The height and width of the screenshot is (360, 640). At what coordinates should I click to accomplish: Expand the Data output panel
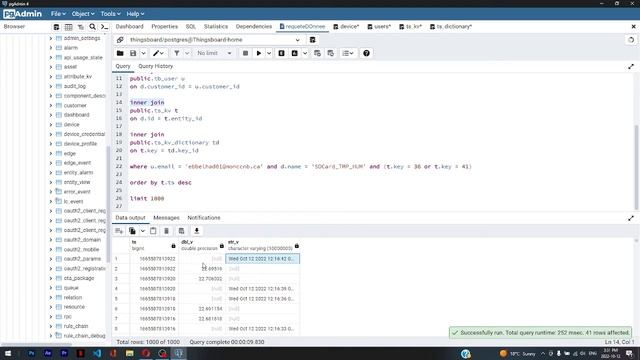coord(631,218)
